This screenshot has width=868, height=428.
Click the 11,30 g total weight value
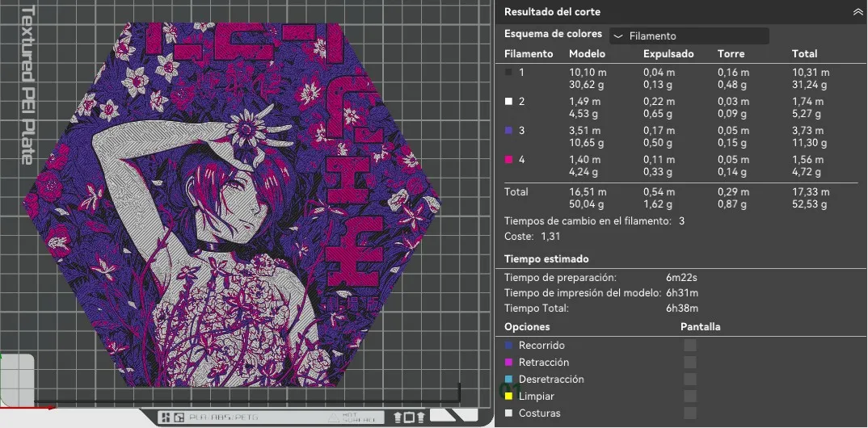click(809, 143)
